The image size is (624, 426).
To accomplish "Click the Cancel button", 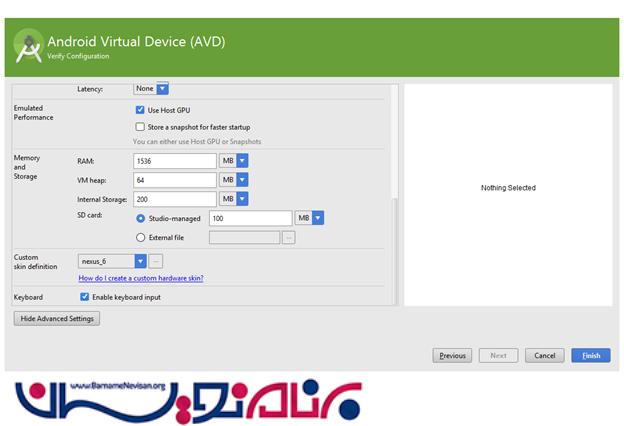I will [544, 355].
